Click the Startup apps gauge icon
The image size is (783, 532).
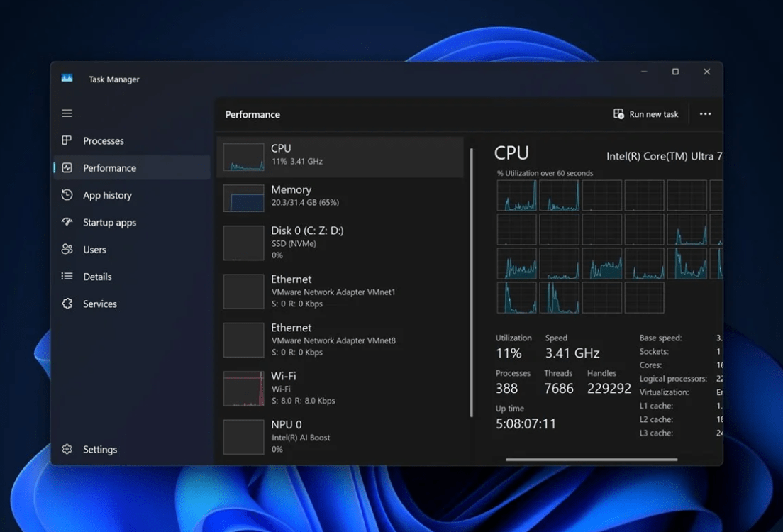67,222
